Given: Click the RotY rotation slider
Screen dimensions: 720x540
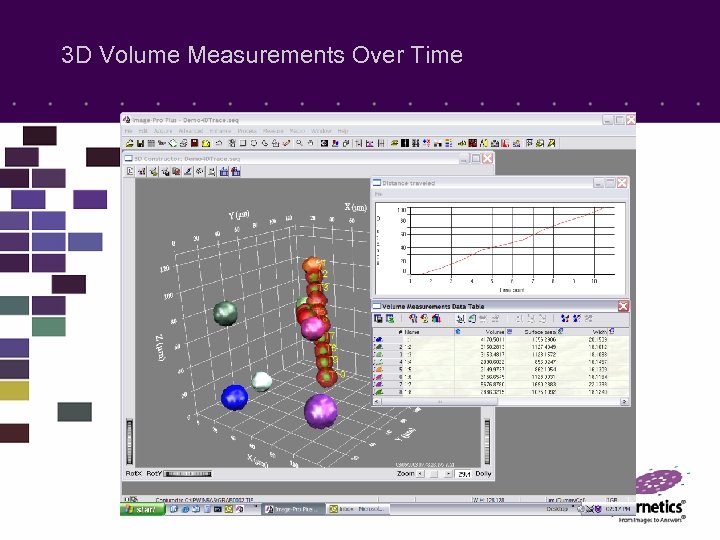Looking at the screenshot, I should (187, 474).
